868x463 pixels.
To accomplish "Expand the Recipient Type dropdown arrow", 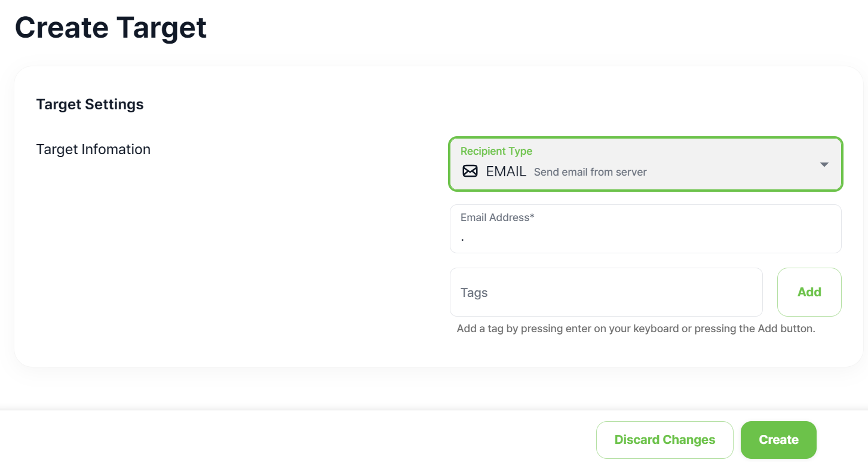I will [x=824, y=164].
